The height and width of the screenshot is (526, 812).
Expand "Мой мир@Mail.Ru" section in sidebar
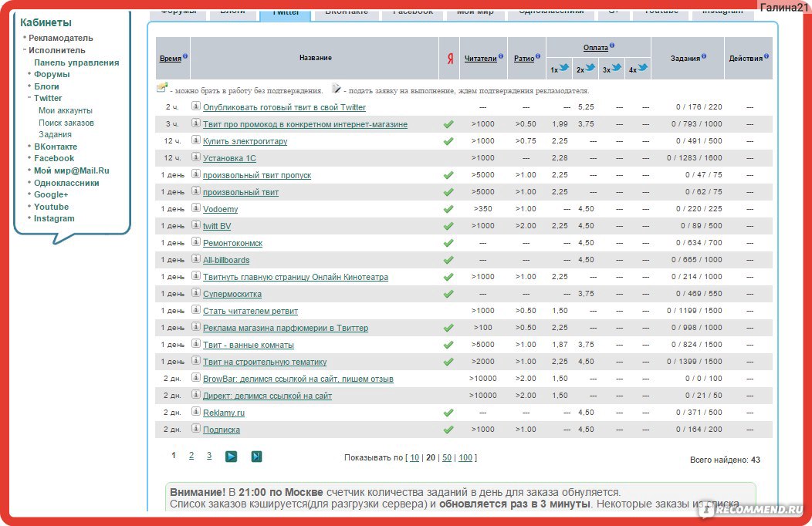pos(72,170)
